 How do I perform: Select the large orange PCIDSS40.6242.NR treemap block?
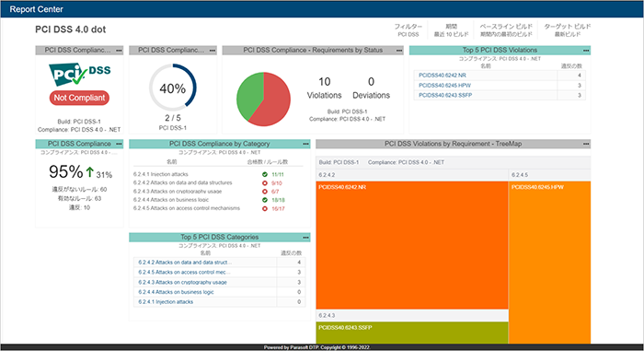coord(412,245)
